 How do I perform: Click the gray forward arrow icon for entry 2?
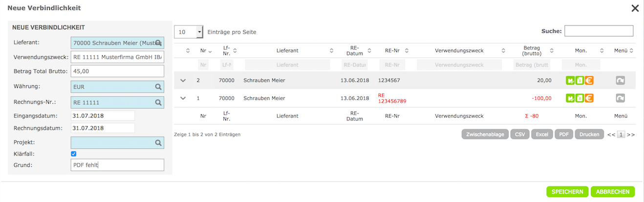620,80
